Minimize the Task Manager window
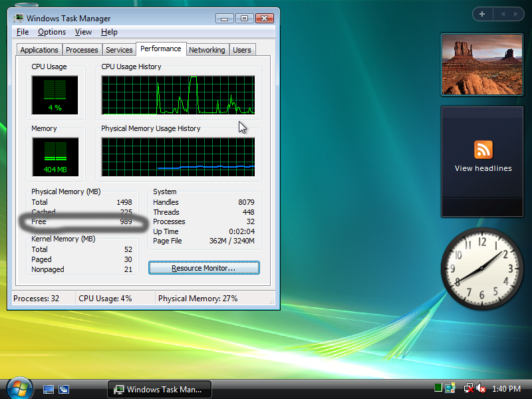532x399 pixels. pos(224,19)
